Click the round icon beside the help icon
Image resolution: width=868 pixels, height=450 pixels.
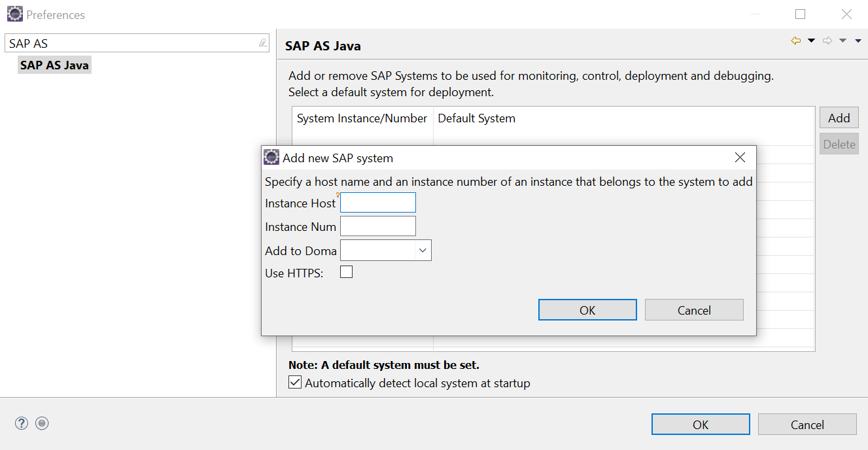[x=42, y=423]
